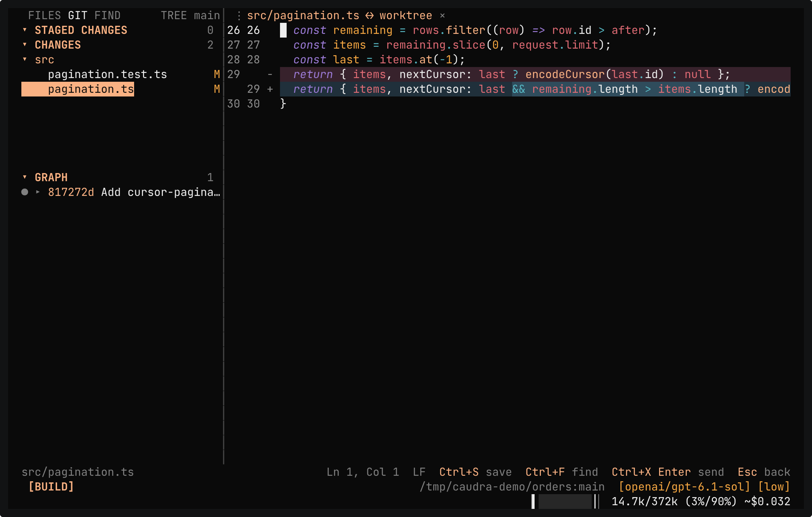Image resolution: width=812 pixels, height=517 pixels.
Task: Collapse the src folder
Action: click(x=25, y=59)
